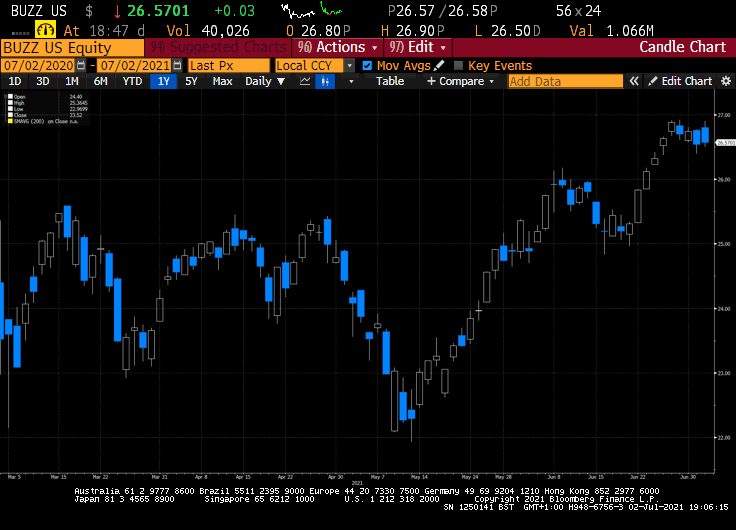Select the 6M range tab
This screenshot has height=530, width=736.
pos(100,81)
